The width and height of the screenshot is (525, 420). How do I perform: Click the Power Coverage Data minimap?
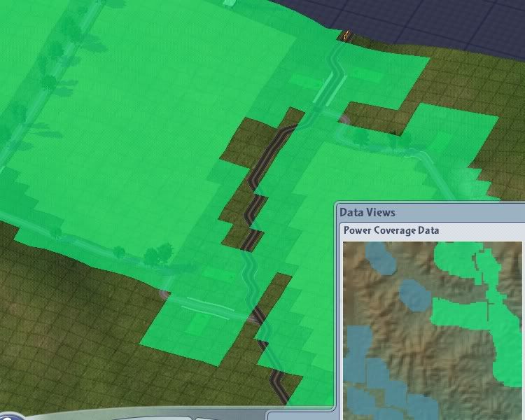(433, 330)
